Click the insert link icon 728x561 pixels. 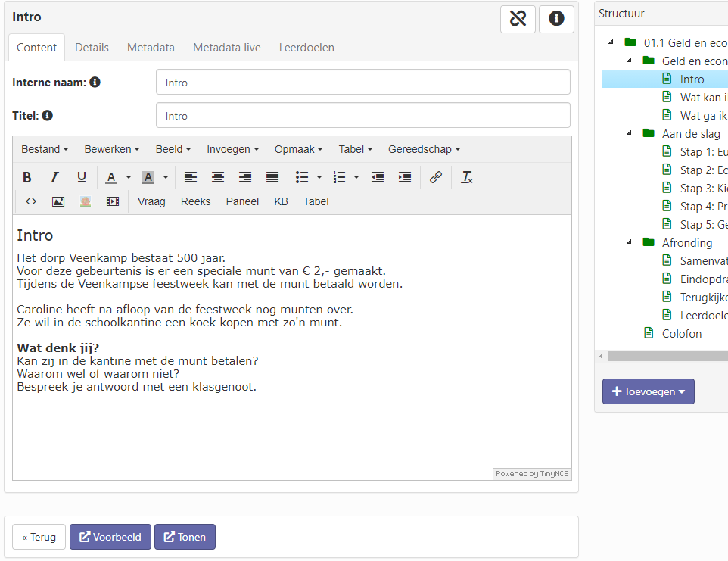[x=436, y=178]
